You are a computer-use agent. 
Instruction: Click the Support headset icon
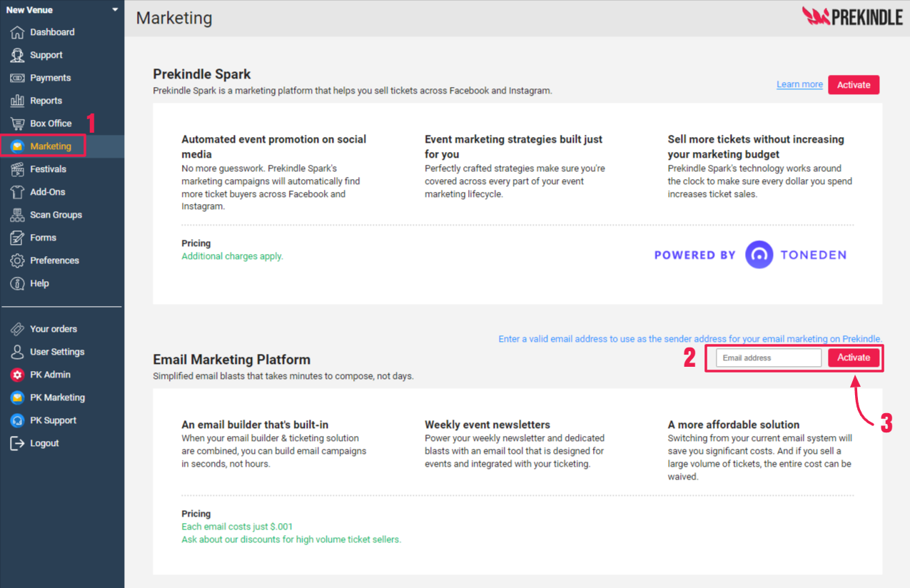click(17, 55)
